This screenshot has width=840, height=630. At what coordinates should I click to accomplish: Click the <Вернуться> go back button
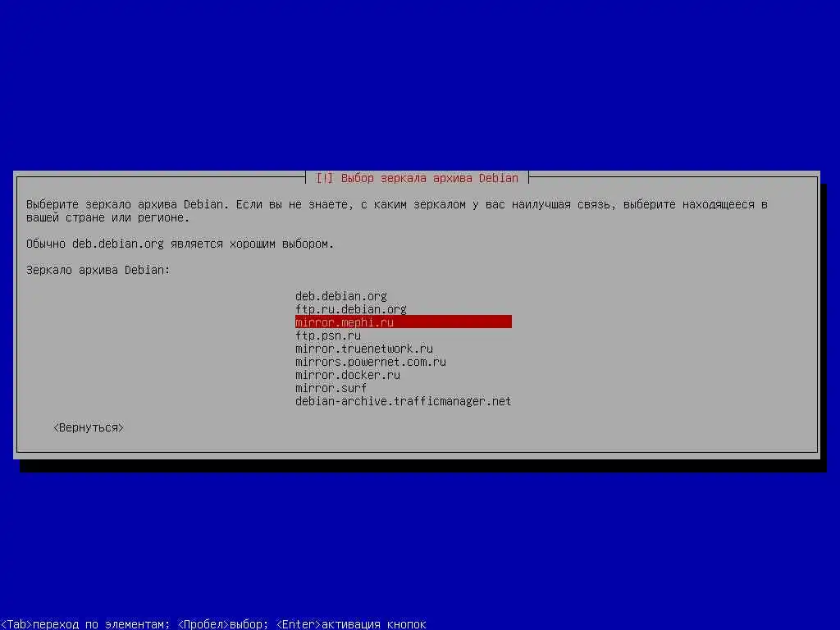tap(89, 427)
